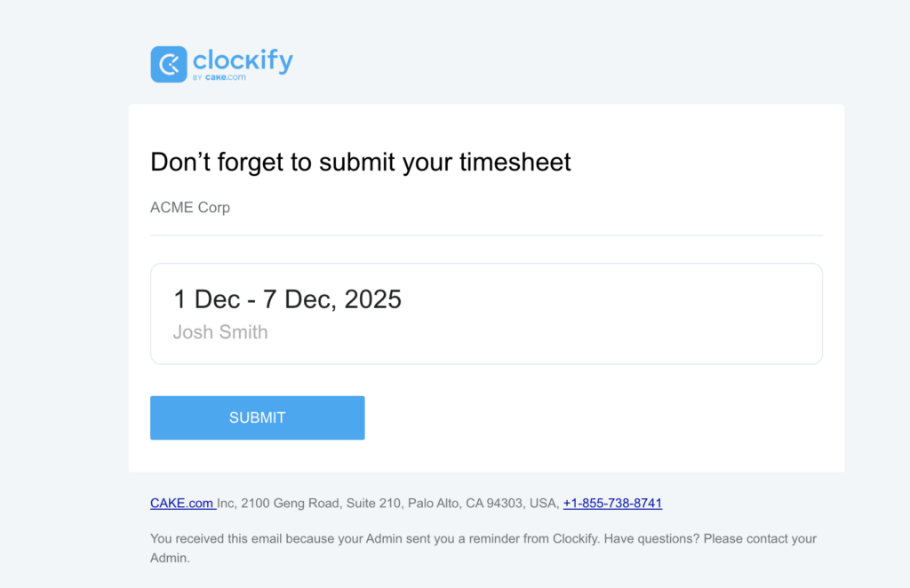Click the Josh Smith name in the card
Image resolution: width=910 pixels, height=588 pixels.
[220, 332]
